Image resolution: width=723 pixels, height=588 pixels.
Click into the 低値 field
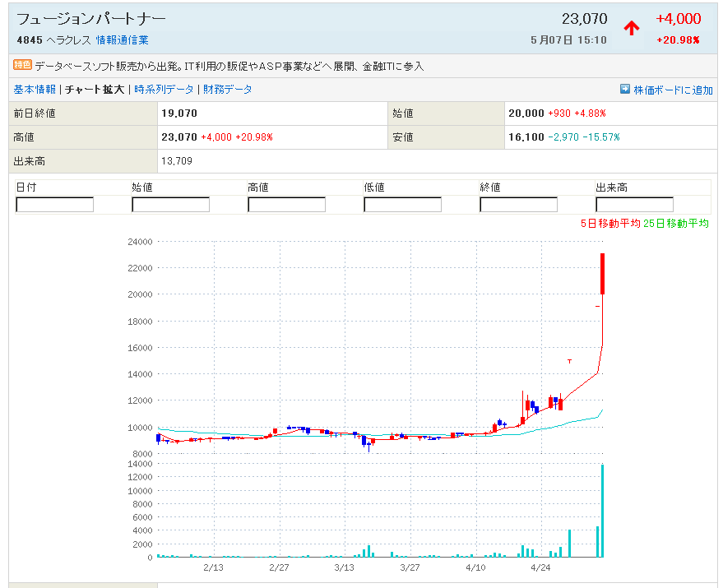pos(403,205)
